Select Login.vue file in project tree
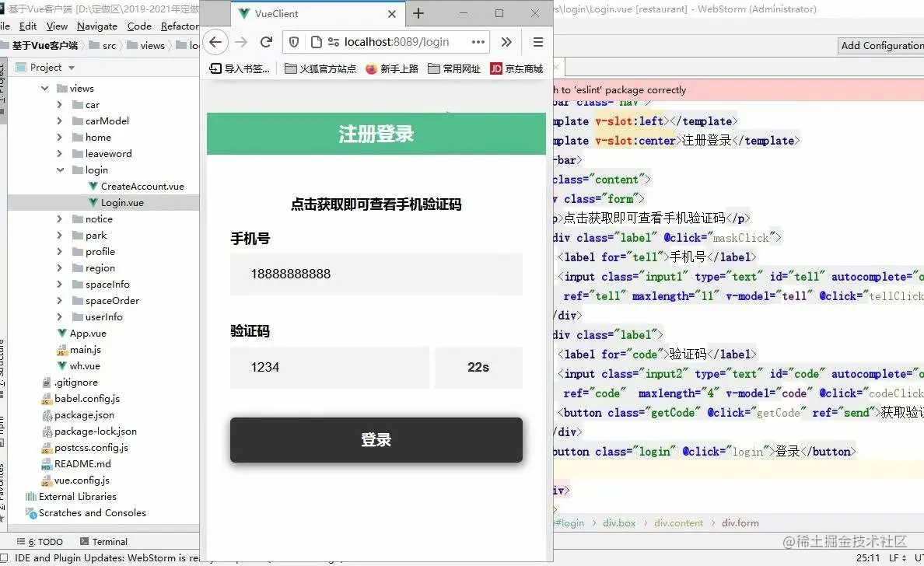Image resolution: width=924 pixels, height=566 pixels. [116, 203]
